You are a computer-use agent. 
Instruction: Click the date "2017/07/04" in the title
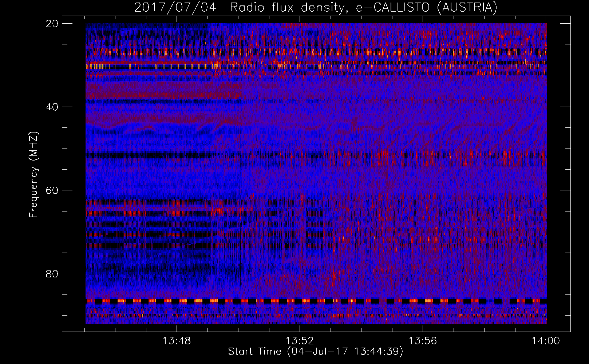coord(175,8)
